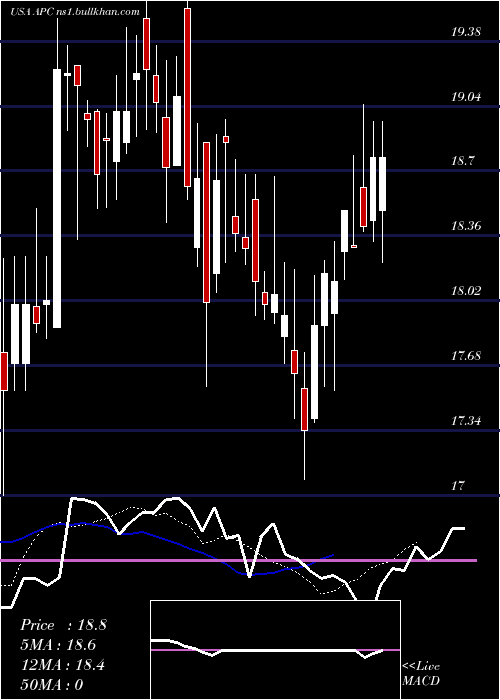The height and width of the screenshot is (700, 500).
Task: Click the '50MA : 0' readout
Action: 52,684
